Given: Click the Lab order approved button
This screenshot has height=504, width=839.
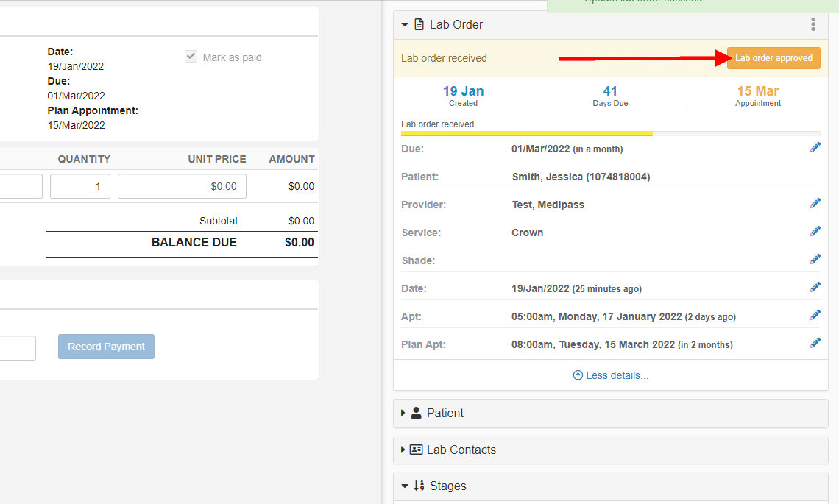Looking at the screenshot, I should [773, 58].
